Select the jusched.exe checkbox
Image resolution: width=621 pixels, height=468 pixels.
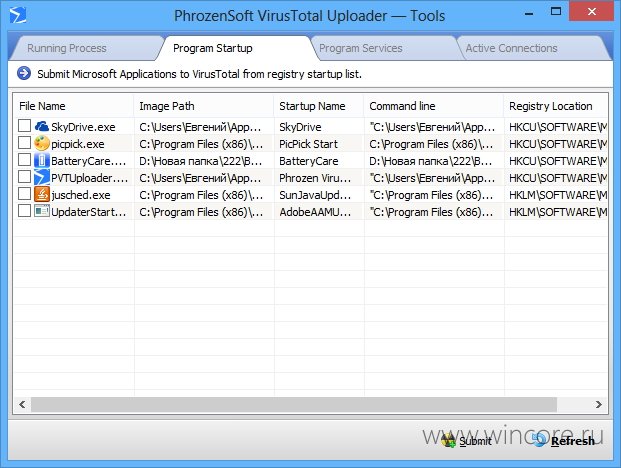(x=24, y=194)
